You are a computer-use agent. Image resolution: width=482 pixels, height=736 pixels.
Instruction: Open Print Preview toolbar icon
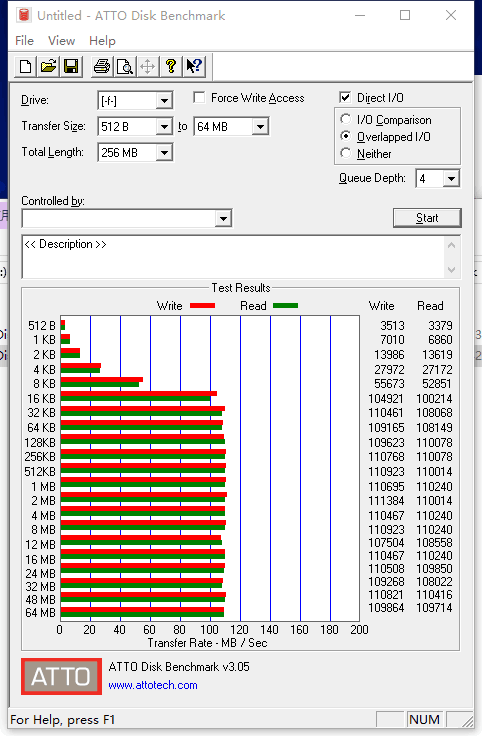[124, 66]
